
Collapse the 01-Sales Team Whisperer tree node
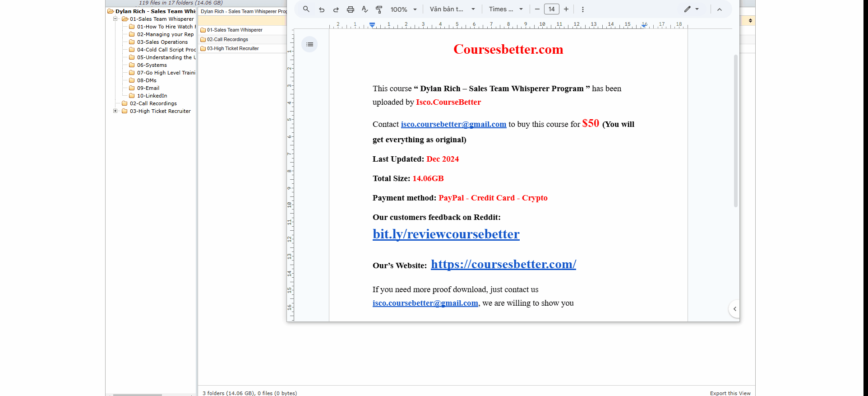point(115,19)
